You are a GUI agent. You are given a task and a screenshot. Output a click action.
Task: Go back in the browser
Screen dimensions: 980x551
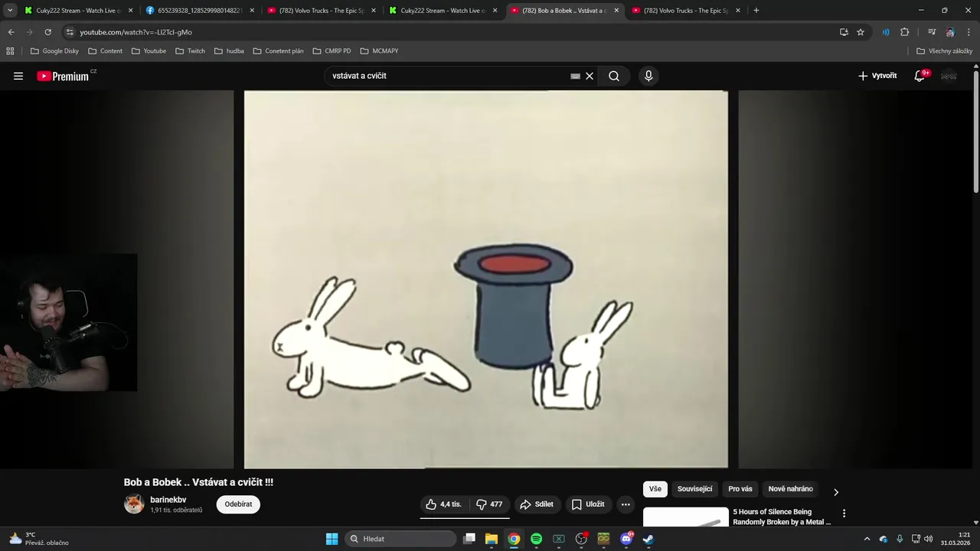[11, 32]
